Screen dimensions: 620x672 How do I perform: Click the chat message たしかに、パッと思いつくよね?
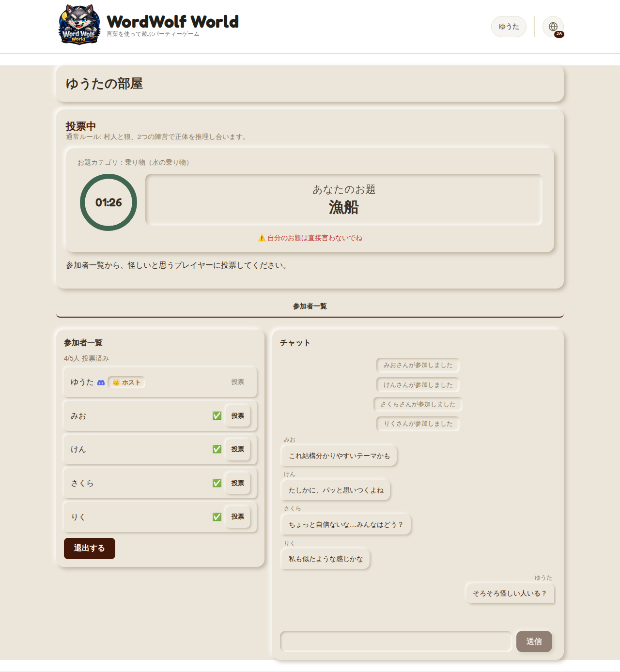pos(336,490)
